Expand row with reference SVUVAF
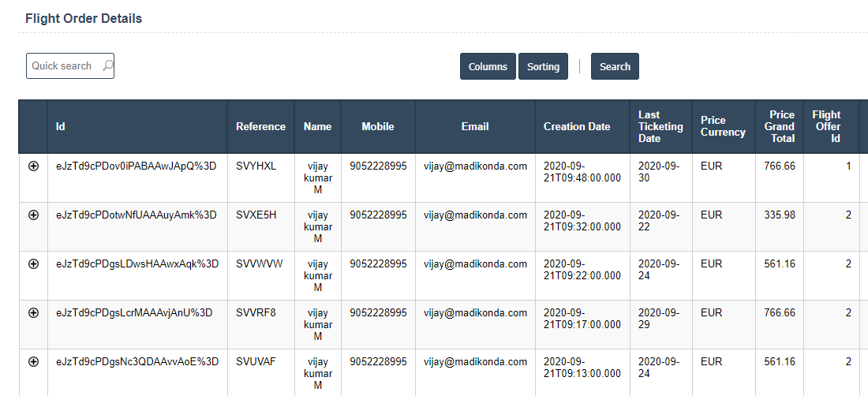Image resolution: width=868 pixels, height=396 pixels. pyautogui.click(x=33, y=361)
